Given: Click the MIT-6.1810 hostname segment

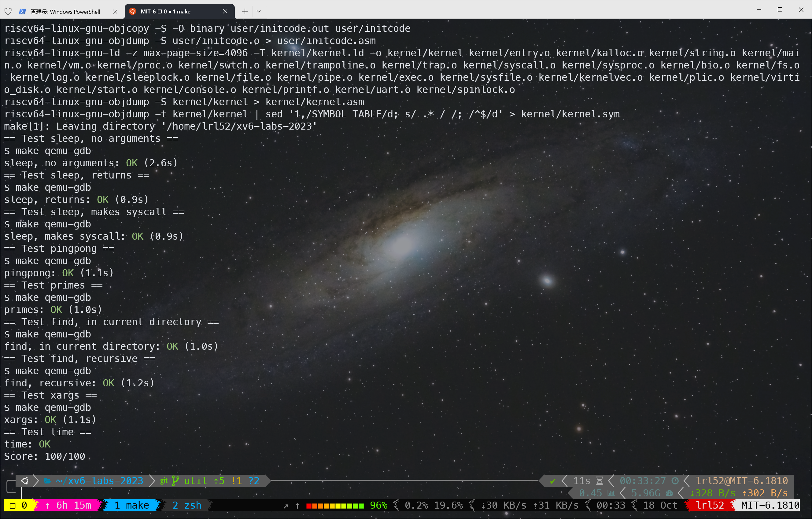Looking at the screenshot, I should pyautogui.click(x=770, y=506).
